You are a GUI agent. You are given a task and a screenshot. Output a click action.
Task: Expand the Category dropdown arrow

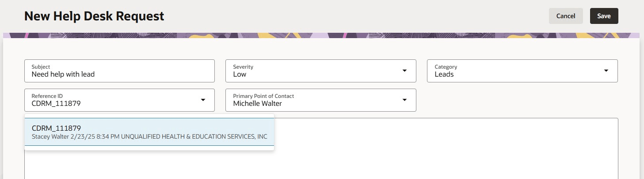coord(606,71)
